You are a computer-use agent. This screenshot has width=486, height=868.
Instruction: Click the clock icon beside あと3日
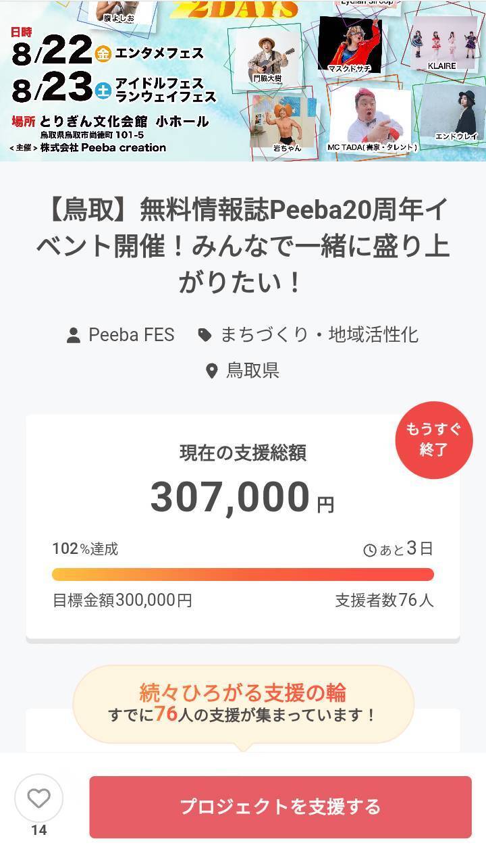coord(370,551)
